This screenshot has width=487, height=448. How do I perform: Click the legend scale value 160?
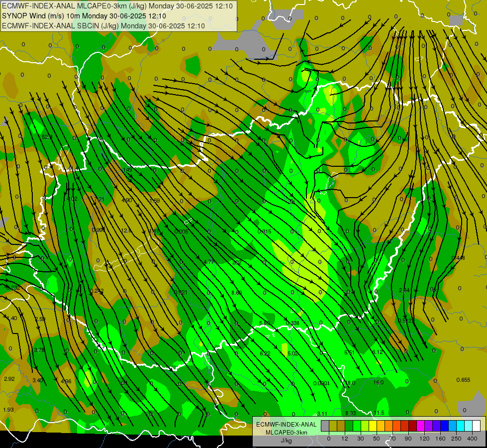coord(440,439)
